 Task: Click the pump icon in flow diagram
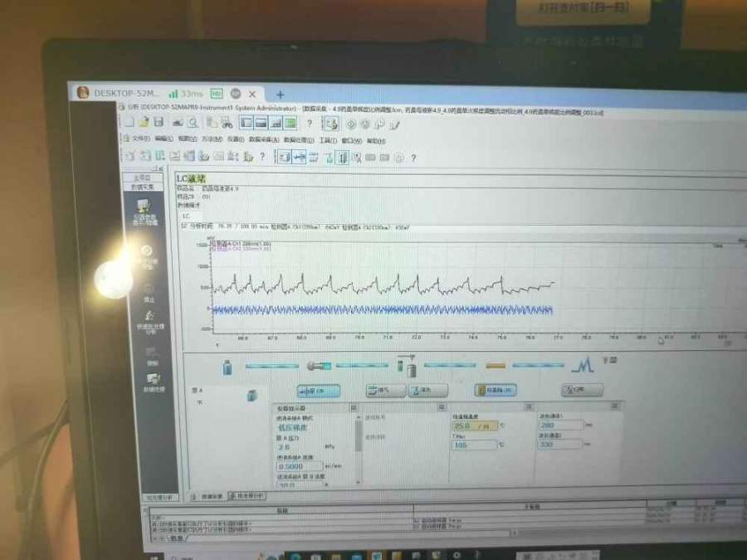click(318, 366)
